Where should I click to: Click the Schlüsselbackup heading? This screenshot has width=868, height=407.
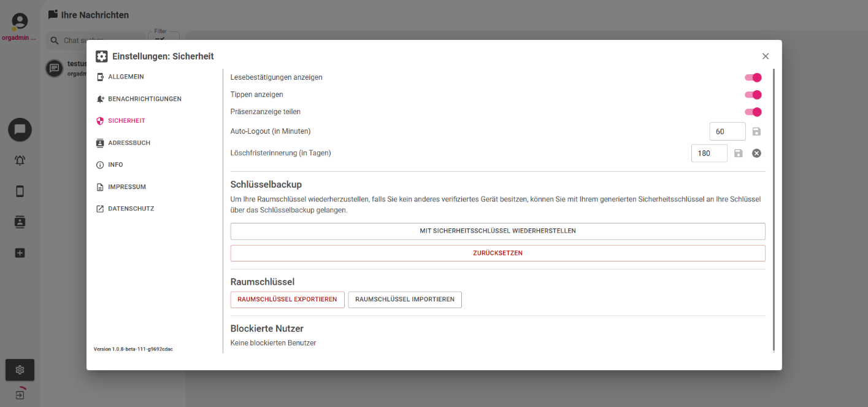point(266,184)
